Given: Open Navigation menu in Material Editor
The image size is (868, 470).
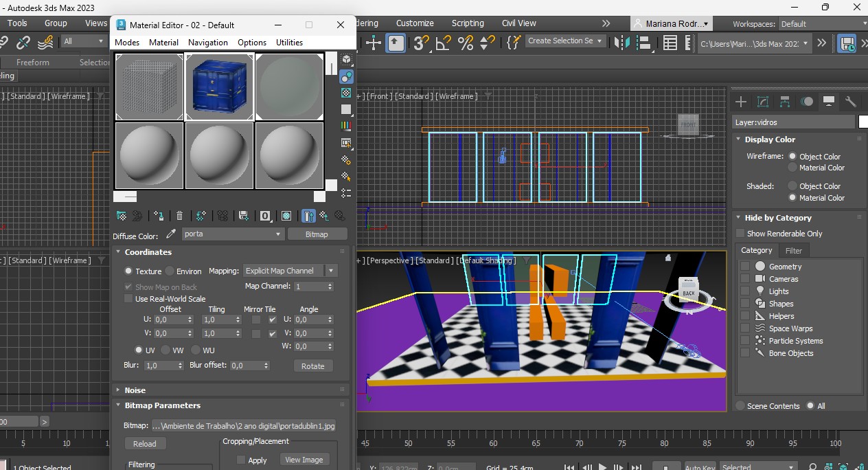Looking at the screenshot, I should coord(207,43).
